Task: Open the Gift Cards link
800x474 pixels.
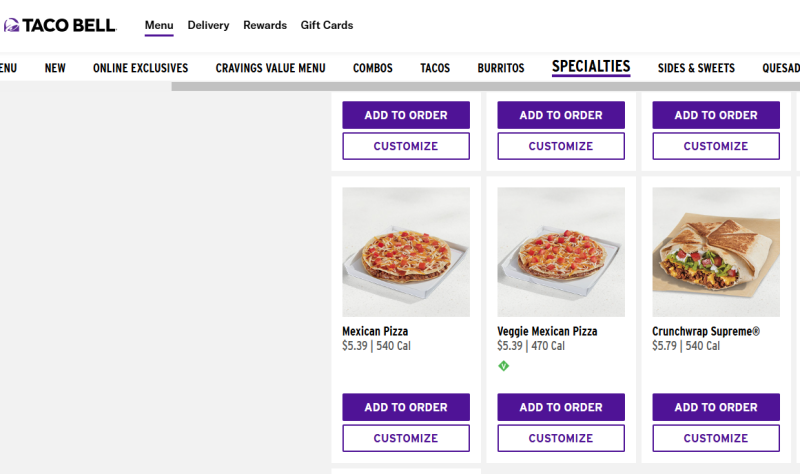Action: pos(327,25)
